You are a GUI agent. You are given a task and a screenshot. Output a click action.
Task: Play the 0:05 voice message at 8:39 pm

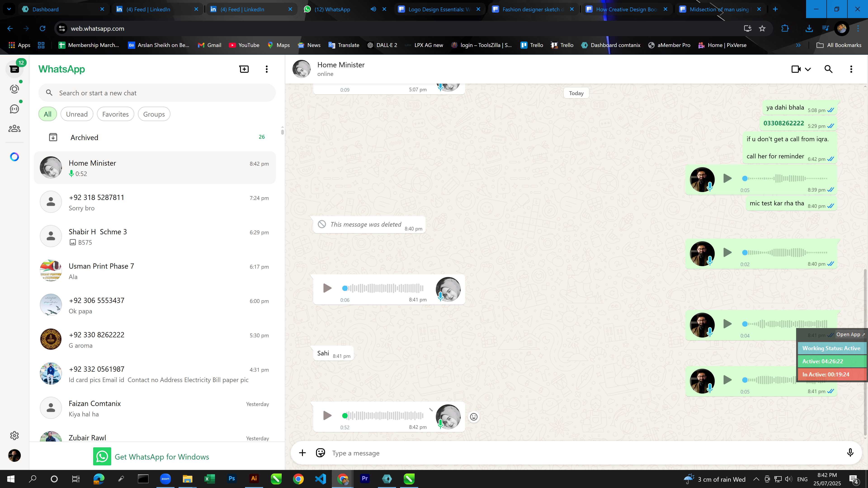tap(727, 178)
